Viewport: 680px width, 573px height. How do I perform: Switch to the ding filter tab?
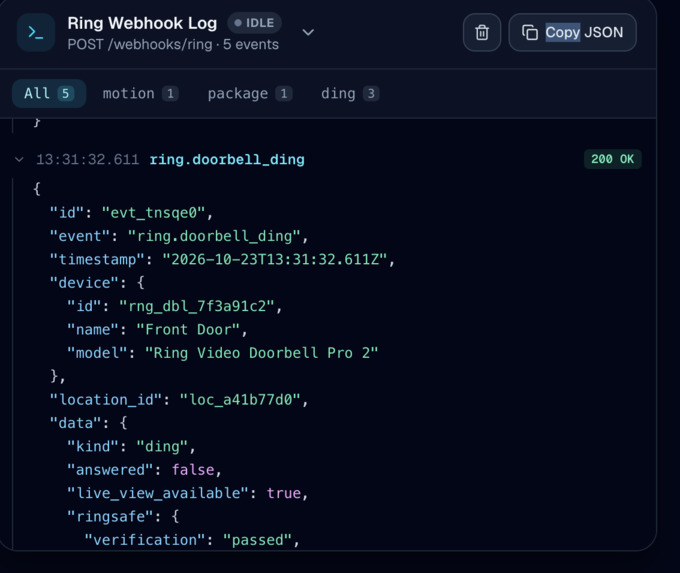click(x=350, y=93)
